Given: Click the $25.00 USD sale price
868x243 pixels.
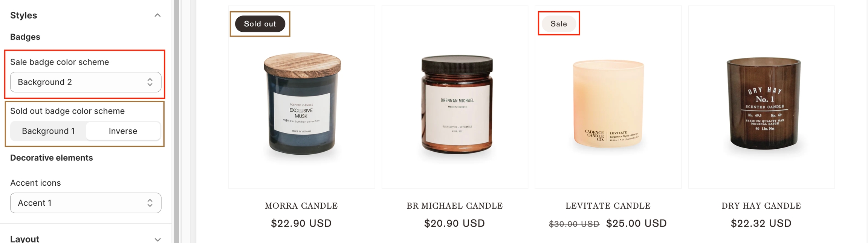Looking at the screenshot, I should click(x=636, y=223).
